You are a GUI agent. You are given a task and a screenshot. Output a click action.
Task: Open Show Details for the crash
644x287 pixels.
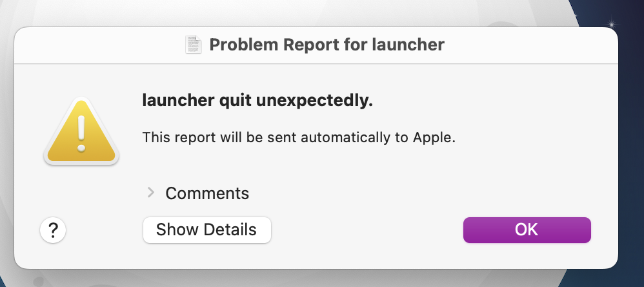pyautogui.click(x=206, y=229)
